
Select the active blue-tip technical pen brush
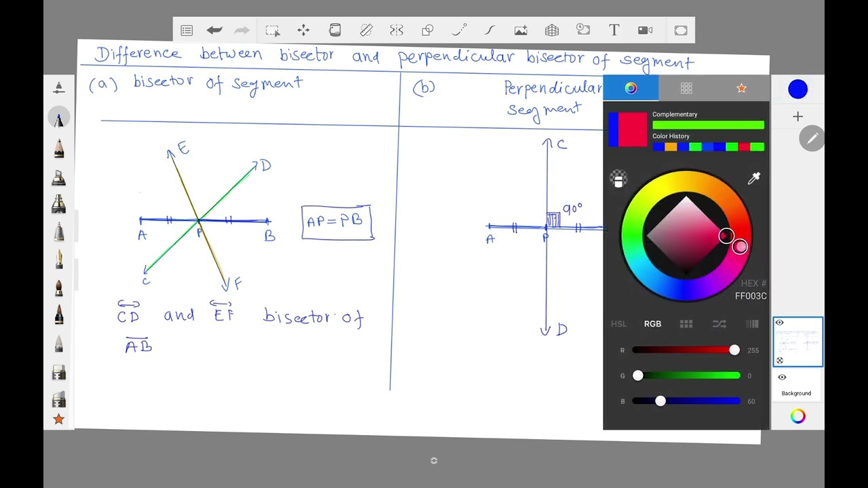coord(59,119)
